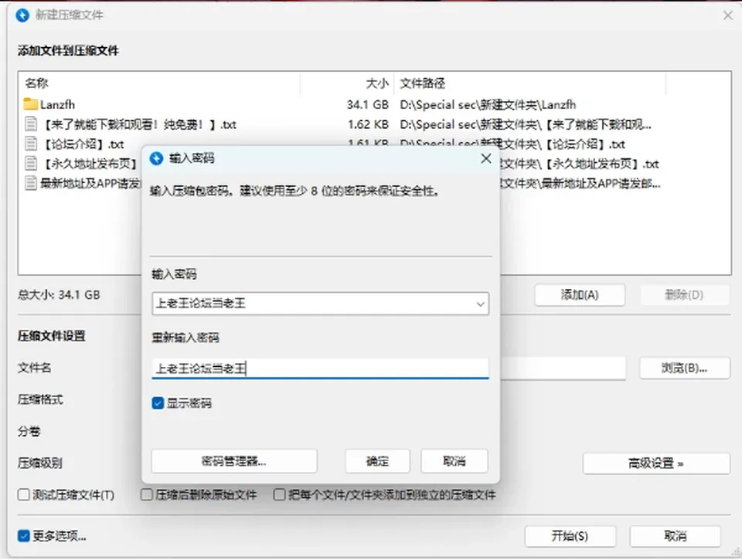Select the 【论坛介绍】.txt file name
The width and height of the screenshot is (742, 560).
click(x=83, y=144)
